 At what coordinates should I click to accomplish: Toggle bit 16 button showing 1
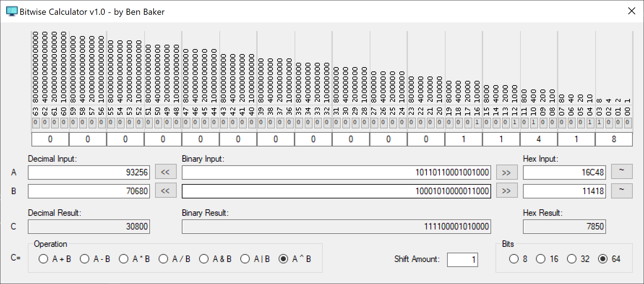click(x=477, y=123)
